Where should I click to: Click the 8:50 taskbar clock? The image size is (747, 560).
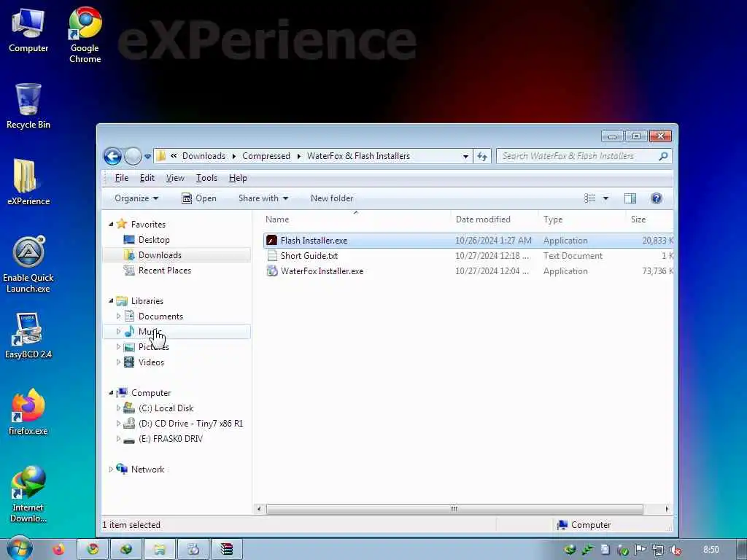point(711,550)
